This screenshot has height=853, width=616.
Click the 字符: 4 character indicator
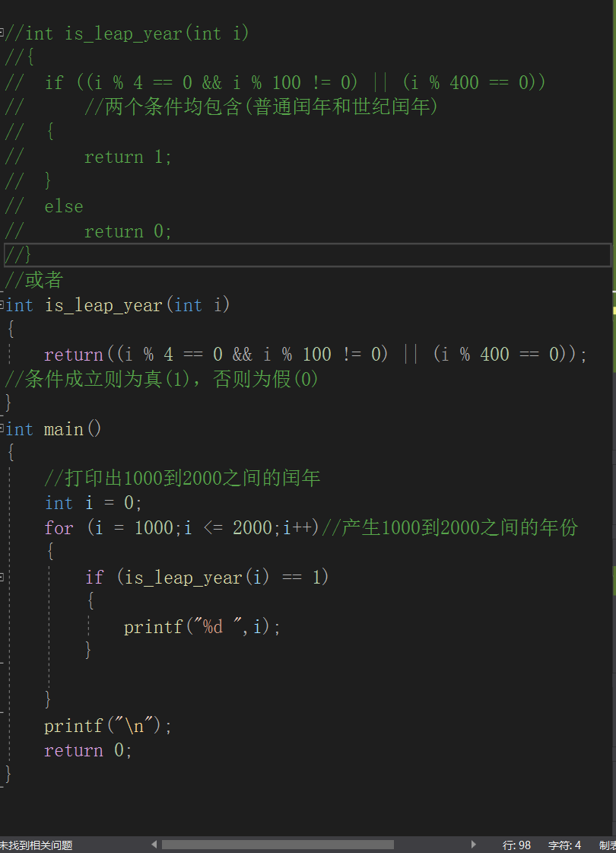[x=564, y=845]
